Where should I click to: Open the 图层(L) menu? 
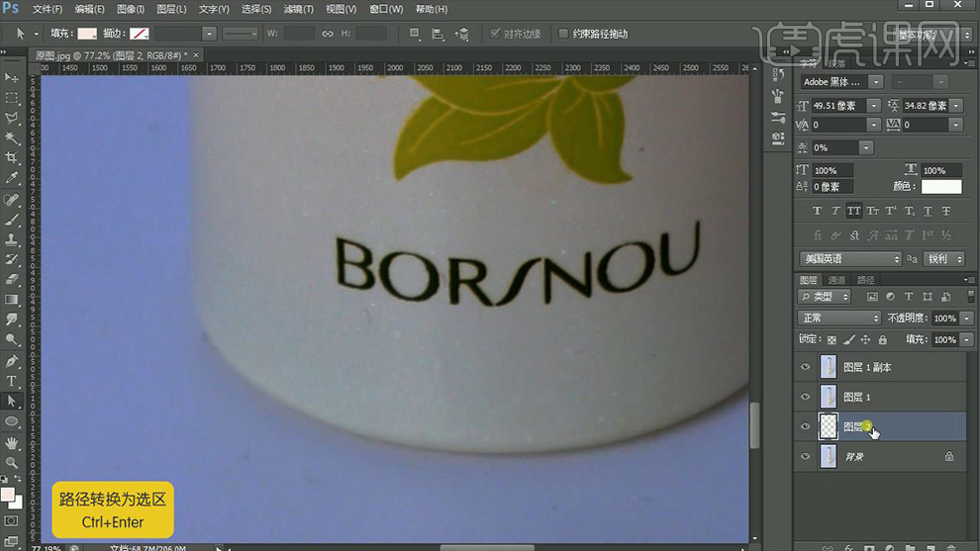point(171,9)
